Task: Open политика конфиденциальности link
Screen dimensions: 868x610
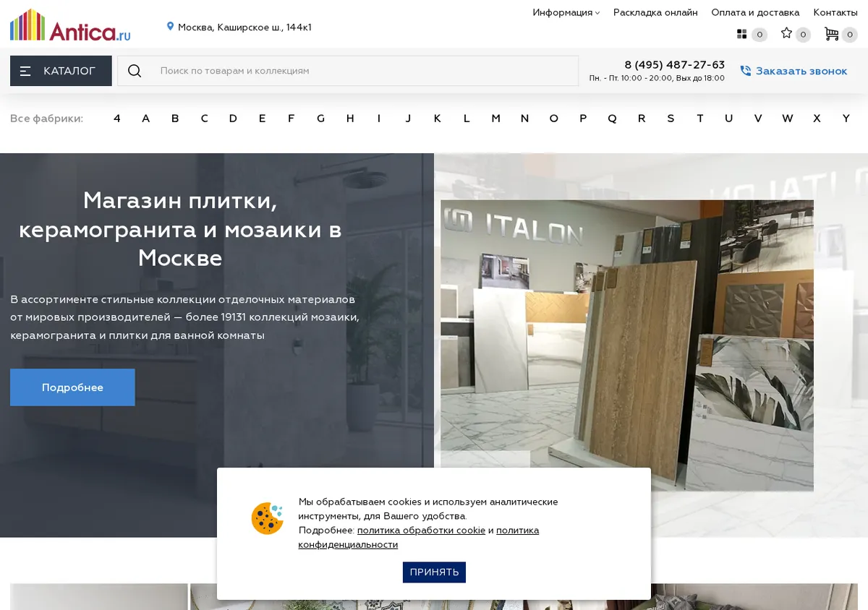Action: pyautogui.click(x=419, y=538)
